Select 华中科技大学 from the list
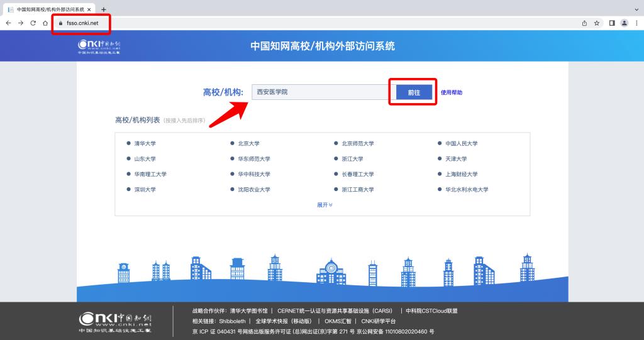Screen dimensions: 644x340 click(254, 174)
